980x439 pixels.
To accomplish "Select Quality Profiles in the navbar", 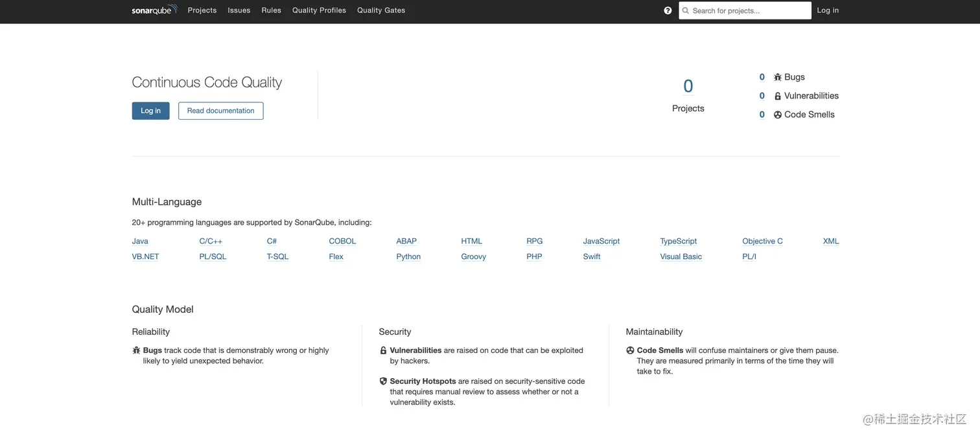I will (x=319, y=10).
